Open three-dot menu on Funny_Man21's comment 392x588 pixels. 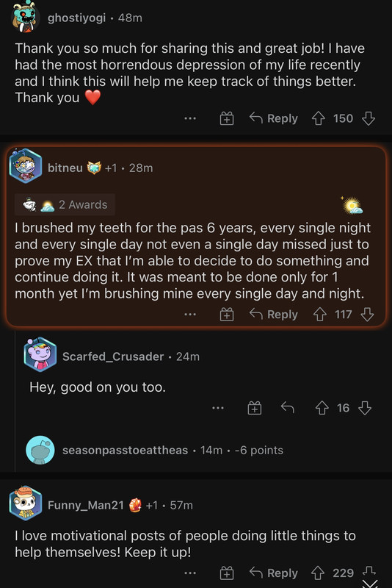click(x=190, y=573)
